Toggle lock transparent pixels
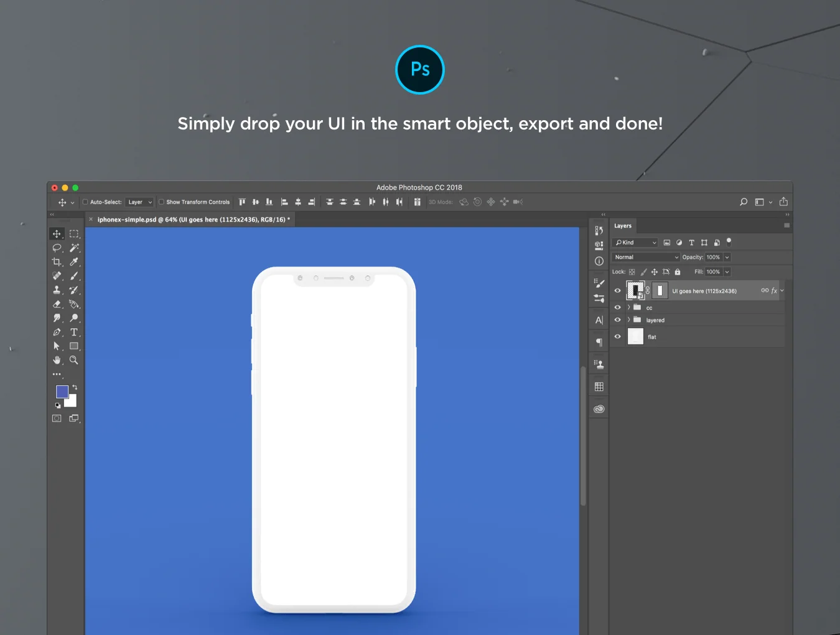The image size is (840, 635). pos(632,272)
